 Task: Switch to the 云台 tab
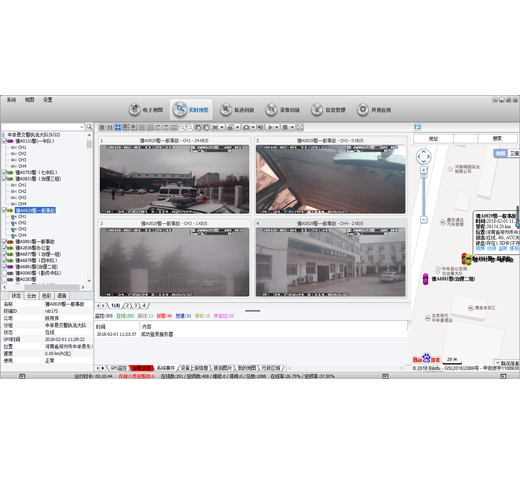[31, 296]
